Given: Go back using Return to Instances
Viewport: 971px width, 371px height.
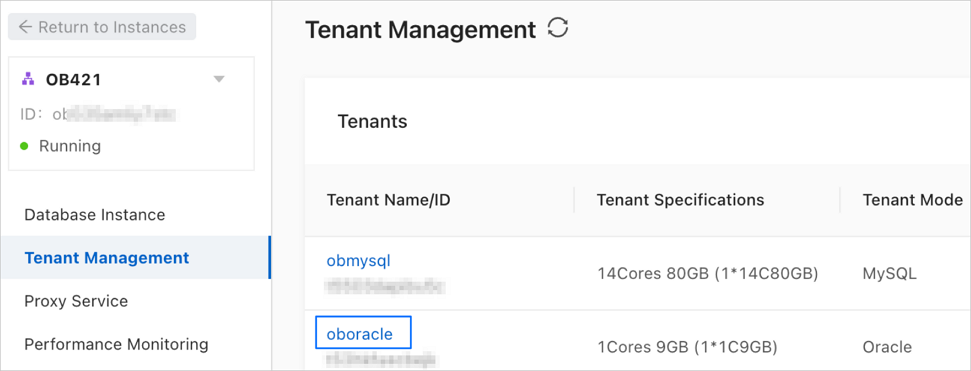Looking at the screenshot, I should [x=102, y=27].
